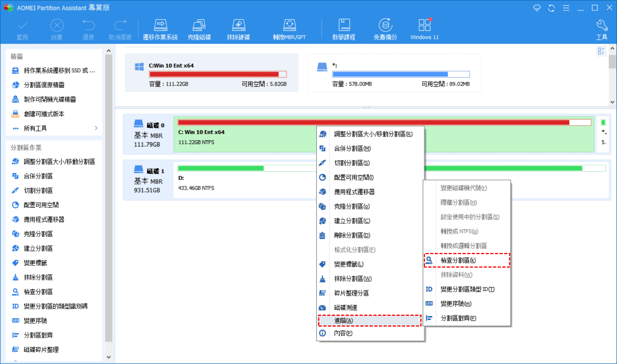
Task: Select the 磁碟 0 disk header
Action: coord(149,134)
